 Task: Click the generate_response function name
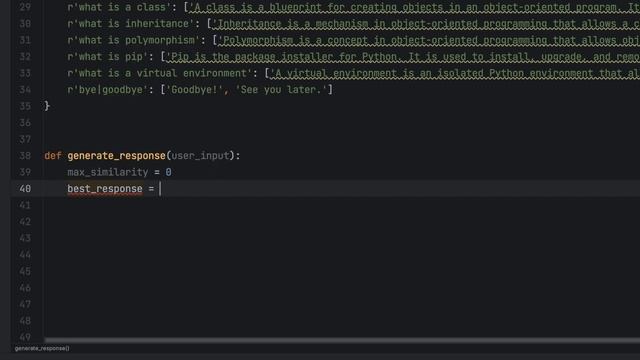tap(116, 156)
